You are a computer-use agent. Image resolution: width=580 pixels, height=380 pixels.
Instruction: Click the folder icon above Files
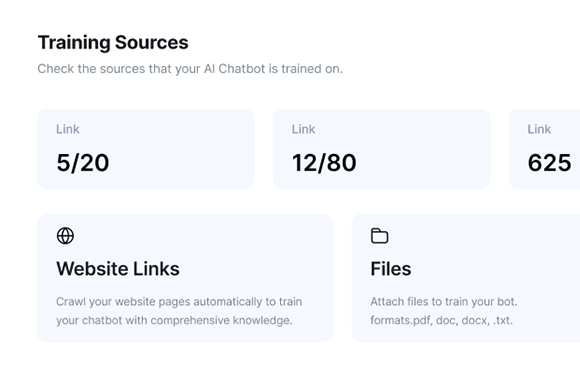pyautogui.click(x=380, y=236)
